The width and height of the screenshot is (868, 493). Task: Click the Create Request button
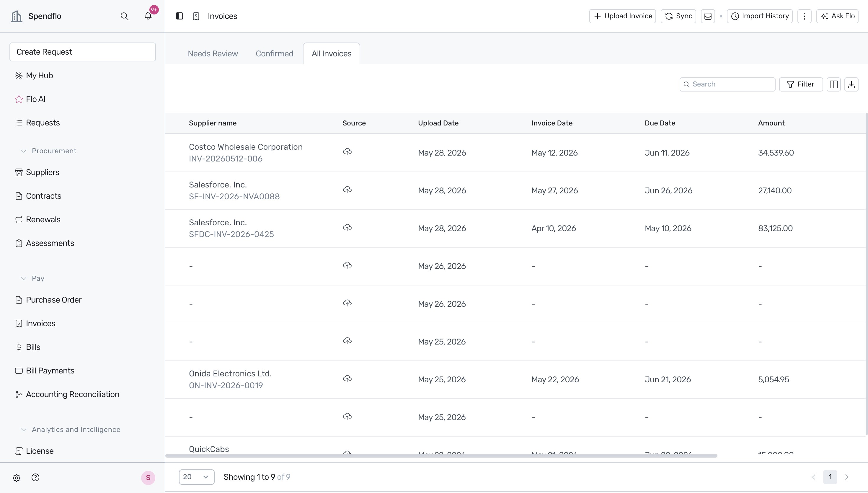[83, 52]
